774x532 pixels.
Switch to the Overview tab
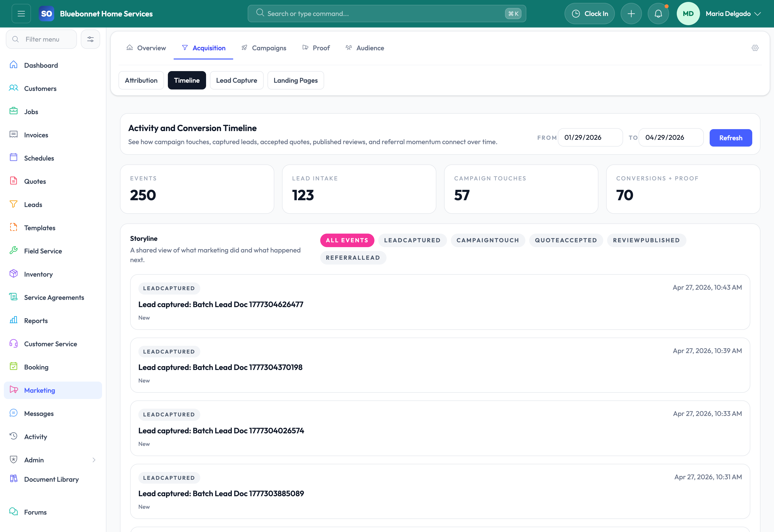coord(146,48)
